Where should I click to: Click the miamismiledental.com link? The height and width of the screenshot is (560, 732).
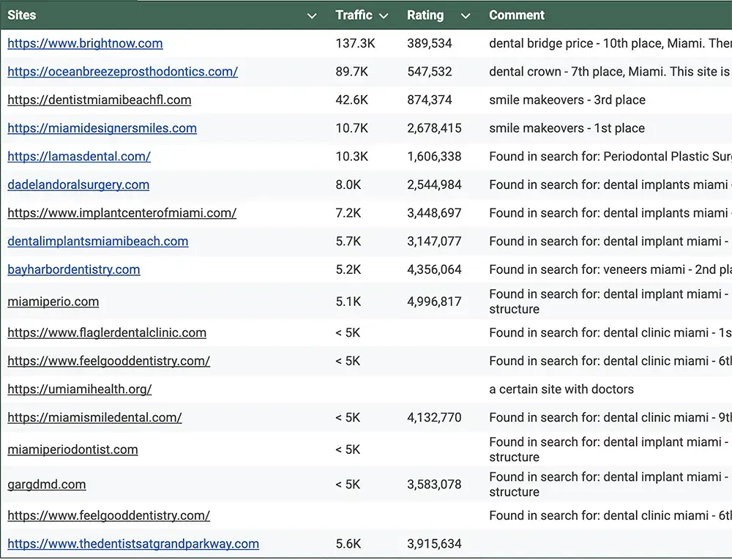pyautogui.click(x=94, y=417)
